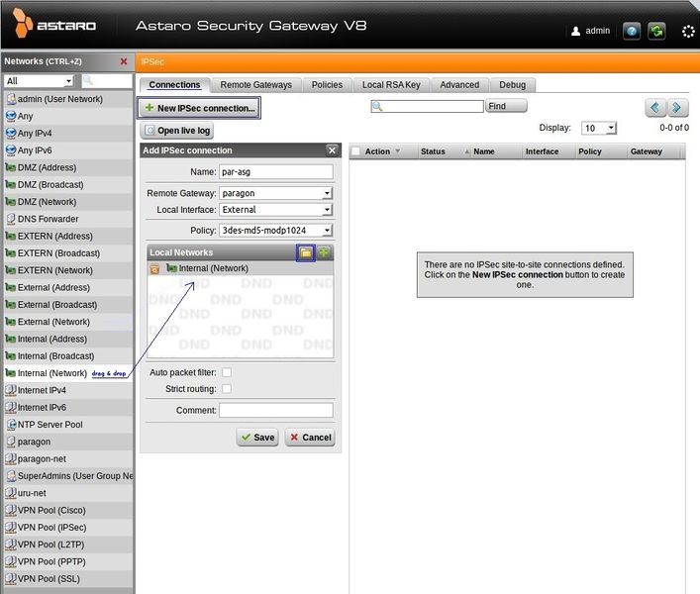Viewport: 700px width, 594px height.
Task: Remove Internal (Network) with trash icon
Action: click(x=154, y=268)
